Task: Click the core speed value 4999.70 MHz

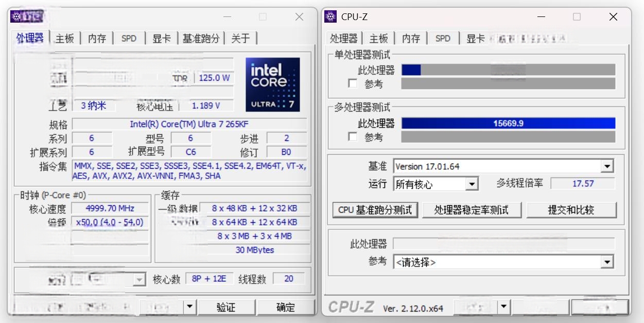Action: 110,208
